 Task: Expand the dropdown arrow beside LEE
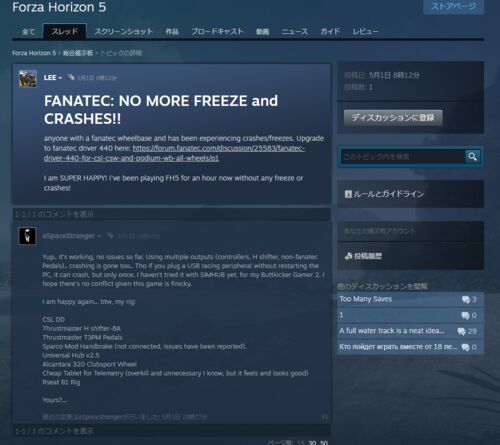point(60,78)
